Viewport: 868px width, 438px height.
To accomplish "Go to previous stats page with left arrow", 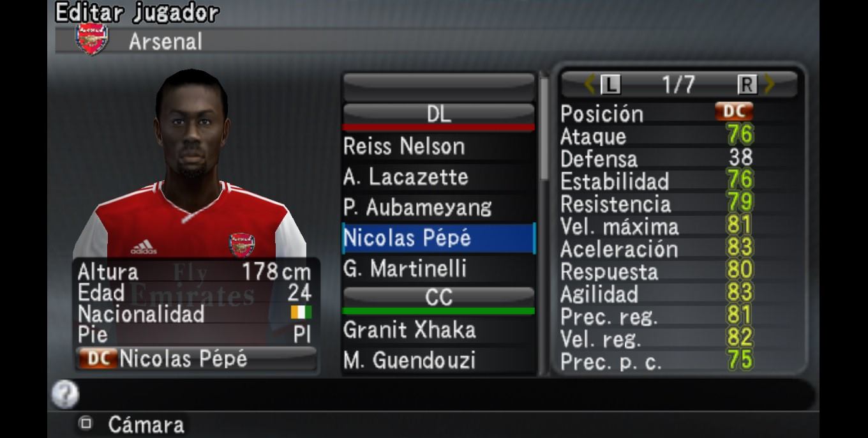I will [590, 84].
